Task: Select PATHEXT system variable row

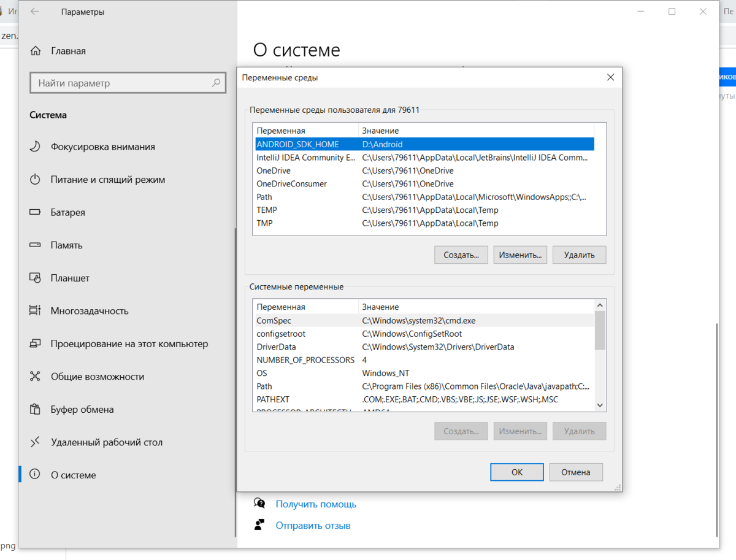Action: pos(424,399)
